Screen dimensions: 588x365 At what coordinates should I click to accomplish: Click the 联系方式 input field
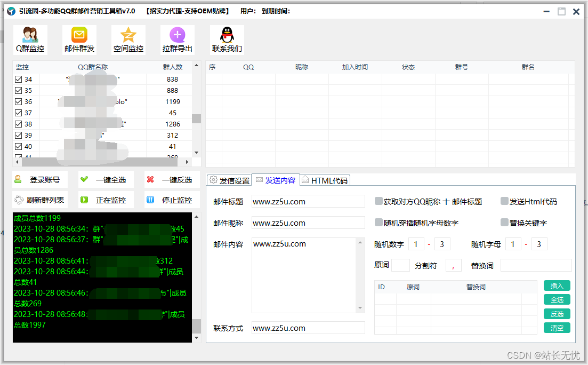click(x=308, y=328)
